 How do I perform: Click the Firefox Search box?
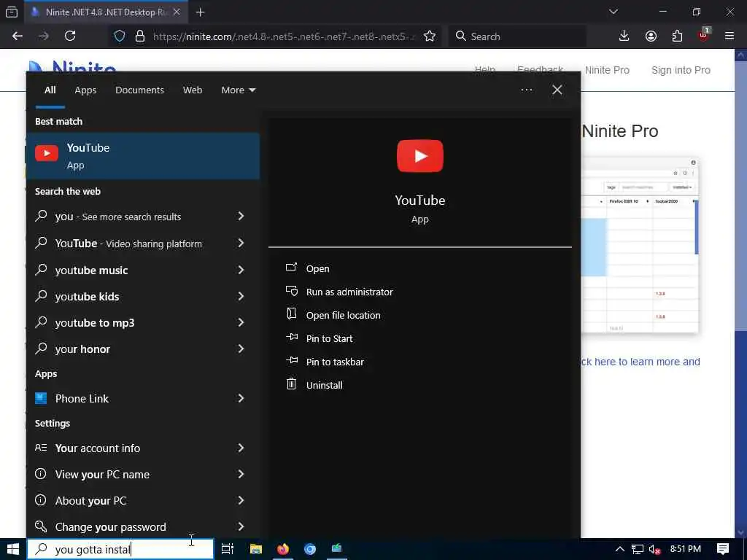pos(517,36)
